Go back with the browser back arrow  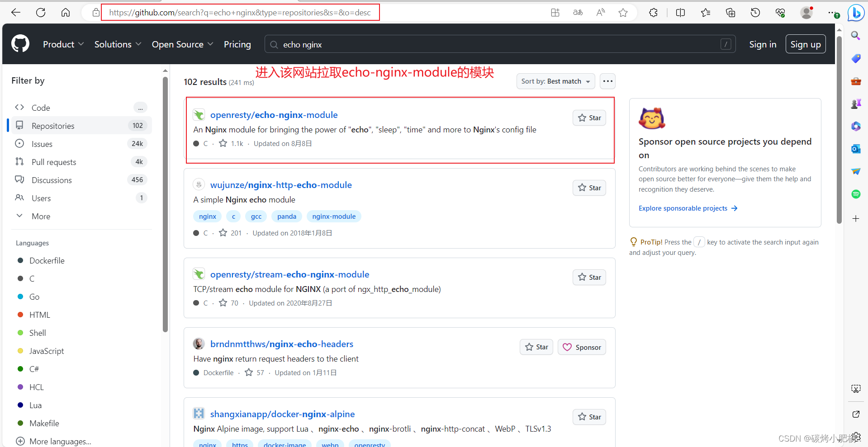click(x=16, y=13)
